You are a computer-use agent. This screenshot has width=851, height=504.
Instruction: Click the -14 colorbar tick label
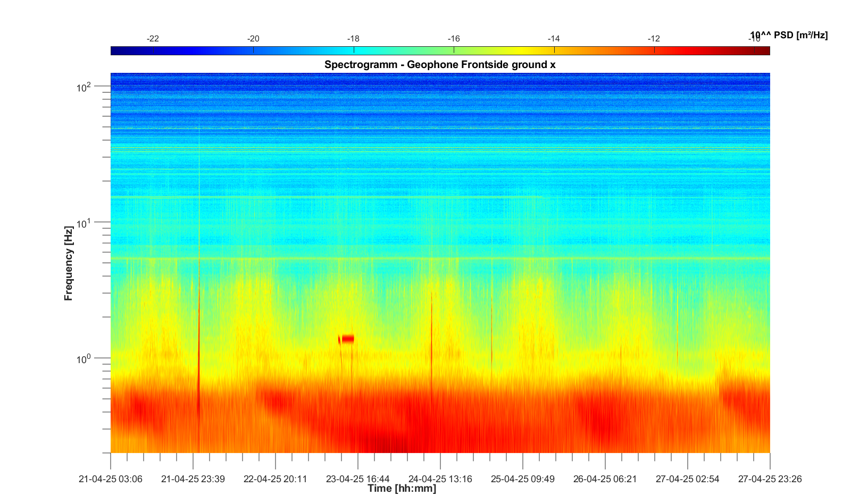(554, 39)
